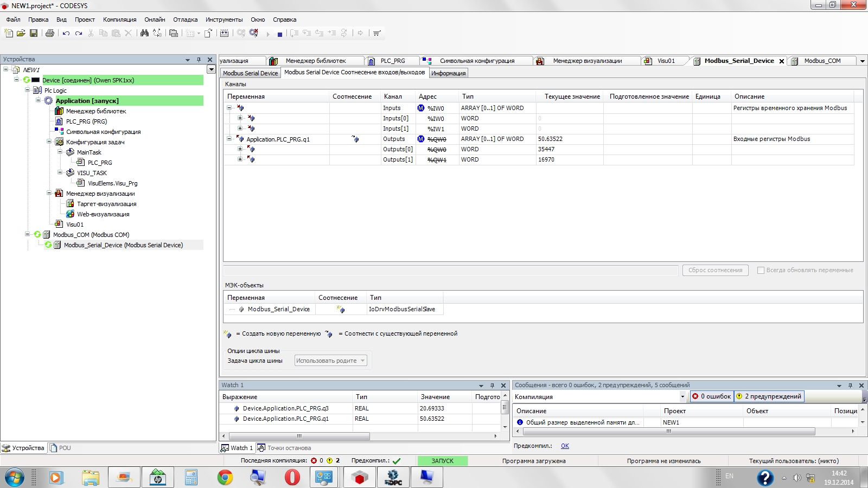Select Web-визуализация in device tree
This screenshot has height=488, width=868.
coord(103,214)
